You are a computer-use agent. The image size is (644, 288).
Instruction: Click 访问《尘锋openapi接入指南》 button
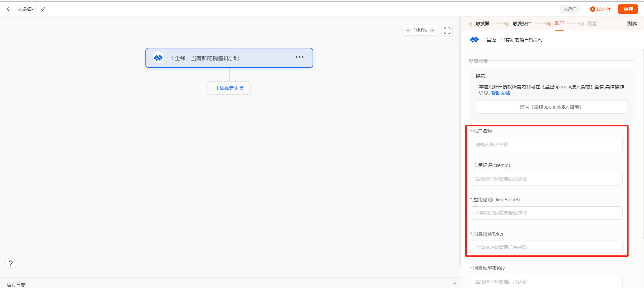click(x=552, y=107)
